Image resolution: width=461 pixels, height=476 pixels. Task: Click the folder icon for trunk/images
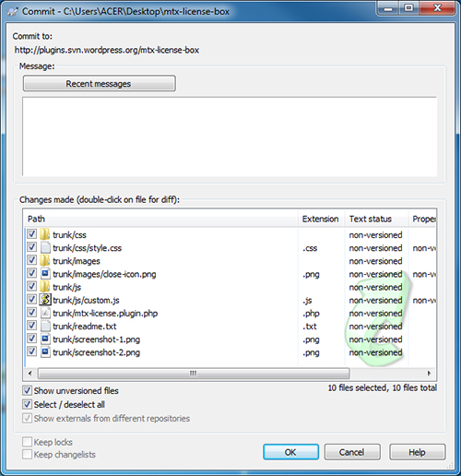pos(45,261)
